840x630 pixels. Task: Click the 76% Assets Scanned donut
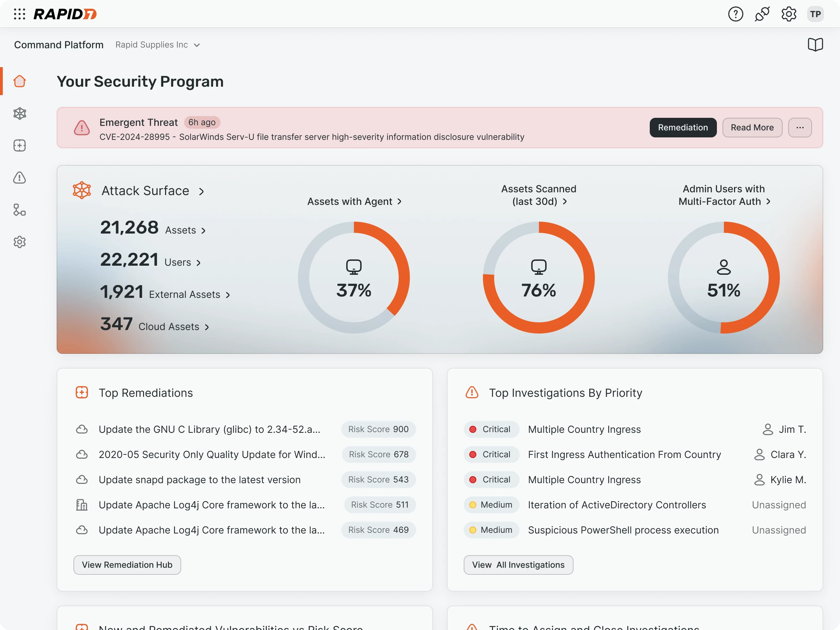point(539,278)
